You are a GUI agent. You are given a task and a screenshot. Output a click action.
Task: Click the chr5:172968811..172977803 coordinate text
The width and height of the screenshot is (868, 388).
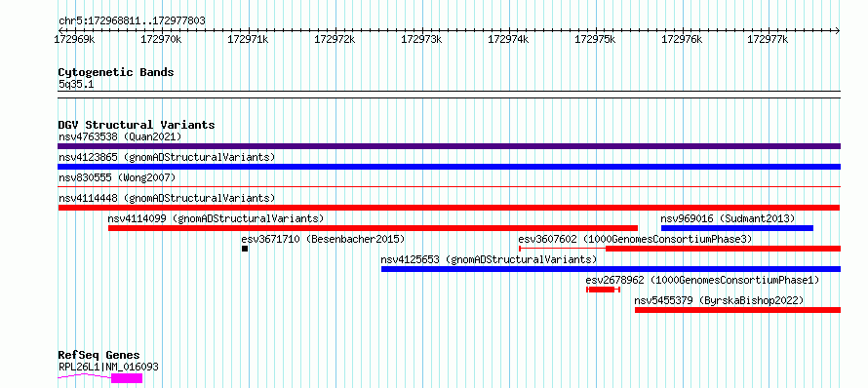pyautogui.click(x=132, y=21)
